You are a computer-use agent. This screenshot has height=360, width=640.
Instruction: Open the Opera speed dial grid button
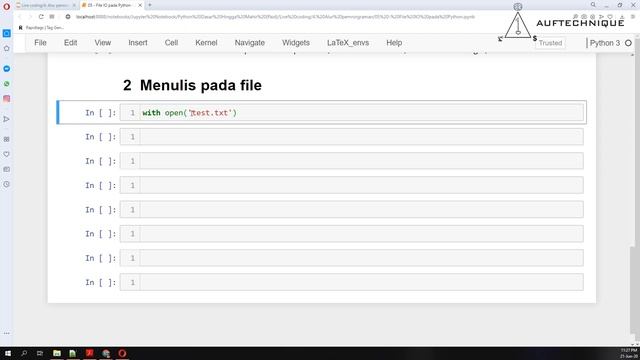click(52, 17)
